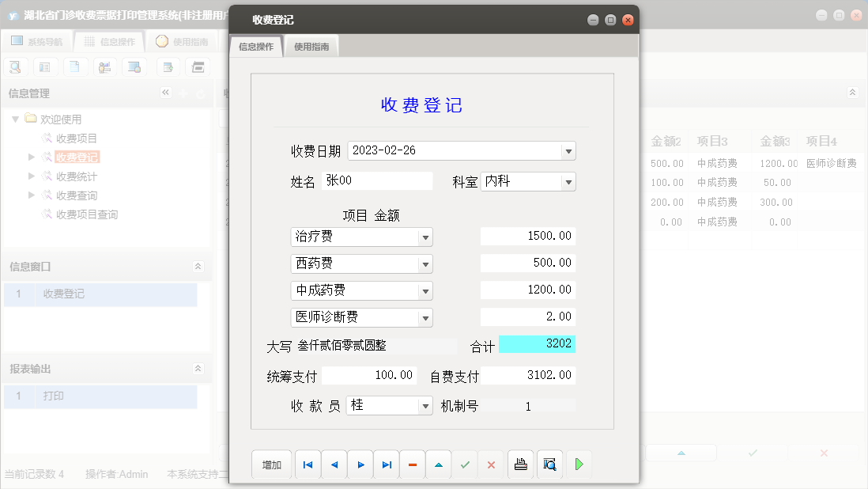868x489 pixels.
Task: Click the document icon in the main toolbar
Action: 76,66
